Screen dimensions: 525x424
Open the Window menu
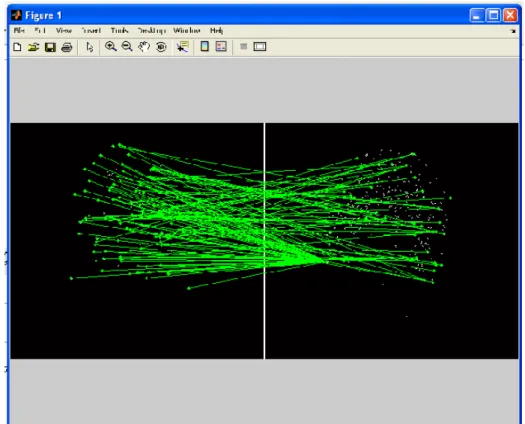(x=187, y=30)
